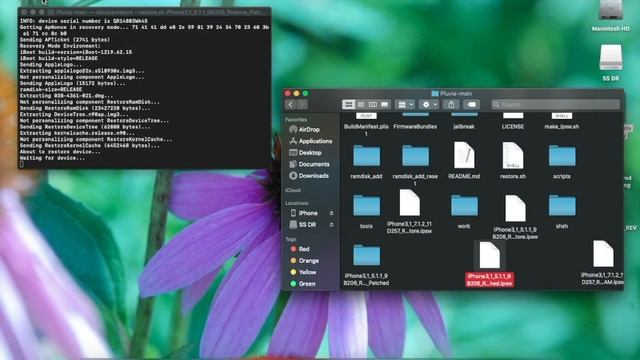Select the iPhone3,1_5.1.1_9B206 Patched folder
The width and height of the screenshot is (640, 360).
[x=366, y=256]
